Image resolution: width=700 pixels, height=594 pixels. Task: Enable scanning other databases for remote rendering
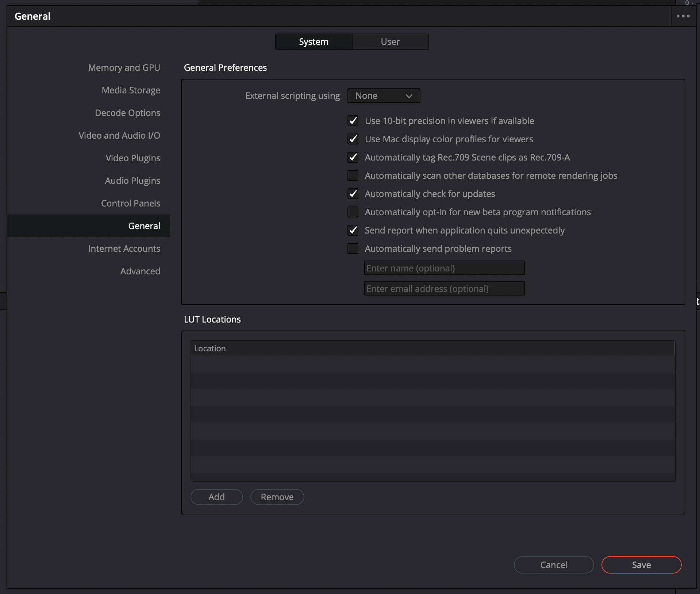tap(353, 175)
